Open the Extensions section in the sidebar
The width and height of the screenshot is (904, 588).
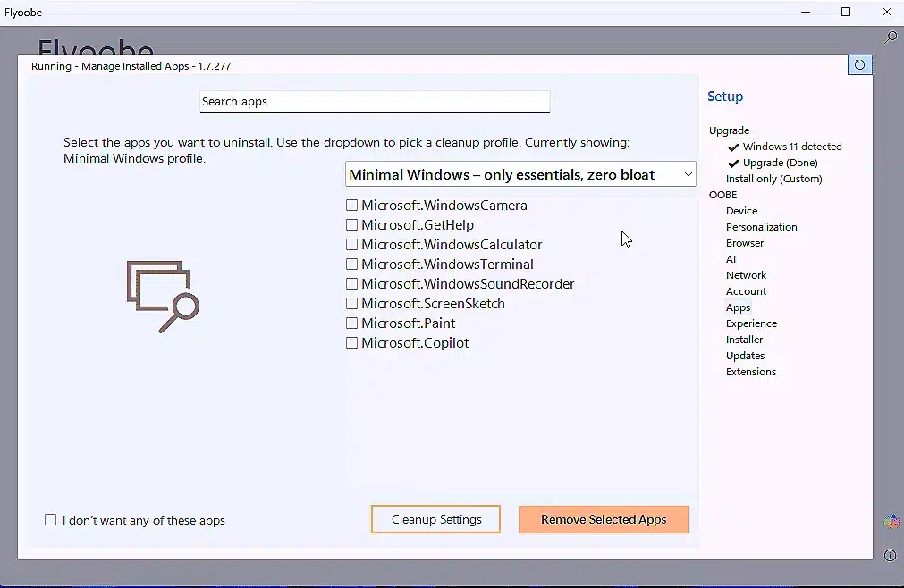751,371
